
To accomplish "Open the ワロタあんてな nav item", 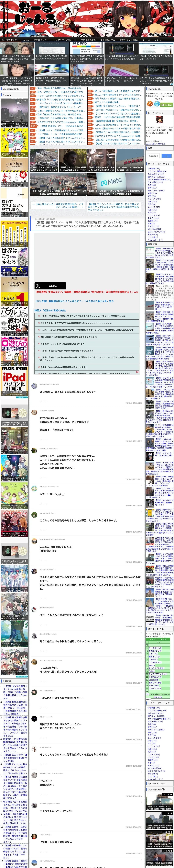I will click(88, 40).
